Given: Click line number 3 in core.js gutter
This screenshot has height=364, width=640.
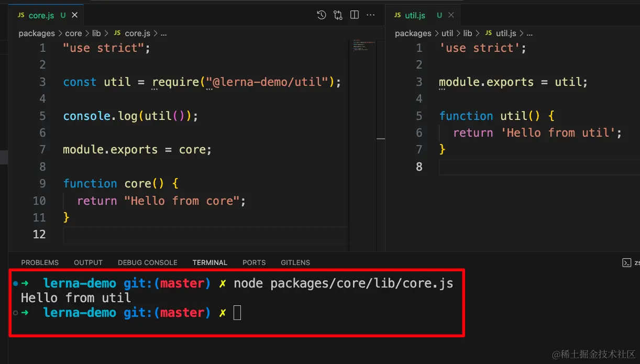Looking at the screenshot, I should 42,82.
